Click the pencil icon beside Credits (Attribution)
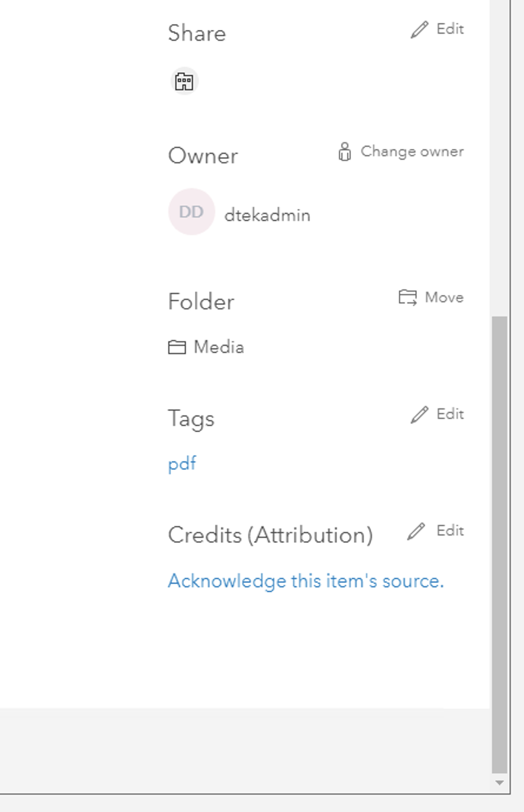Viewport: 524px width, 812px height. [416, 531]
